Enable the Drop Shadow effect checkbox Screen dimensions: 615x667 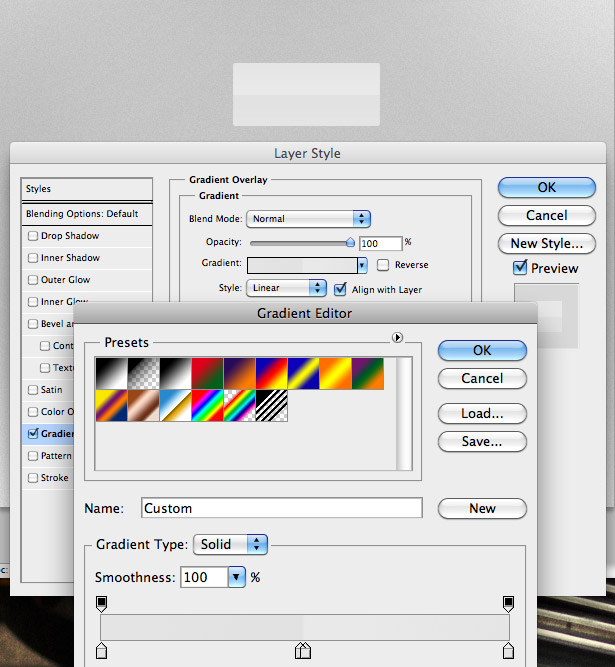33,236
